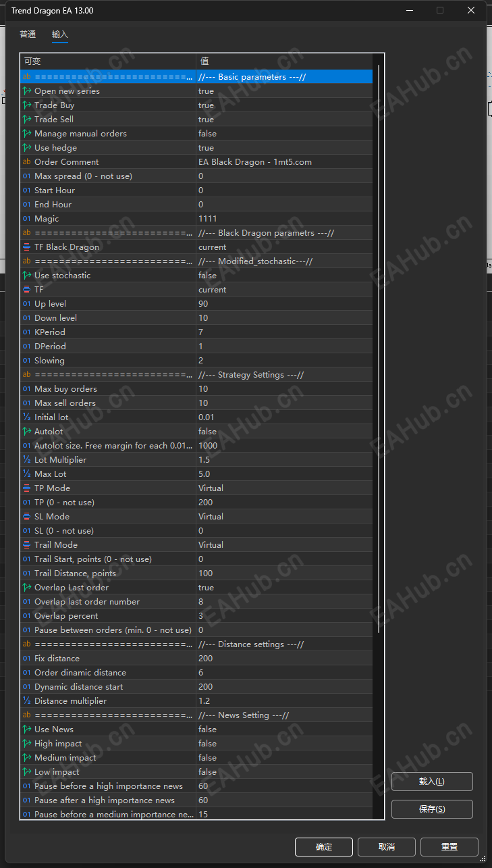Click the integer icon beside Start Hour
Viewport: 492px width, 868px height.
coord(27,190)
